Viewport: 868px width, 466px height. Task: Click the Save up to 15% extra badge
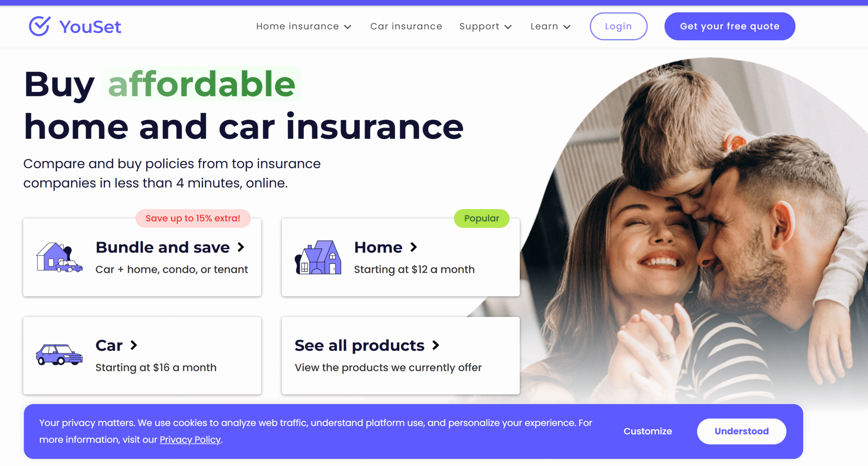click(x=193, y=218)
